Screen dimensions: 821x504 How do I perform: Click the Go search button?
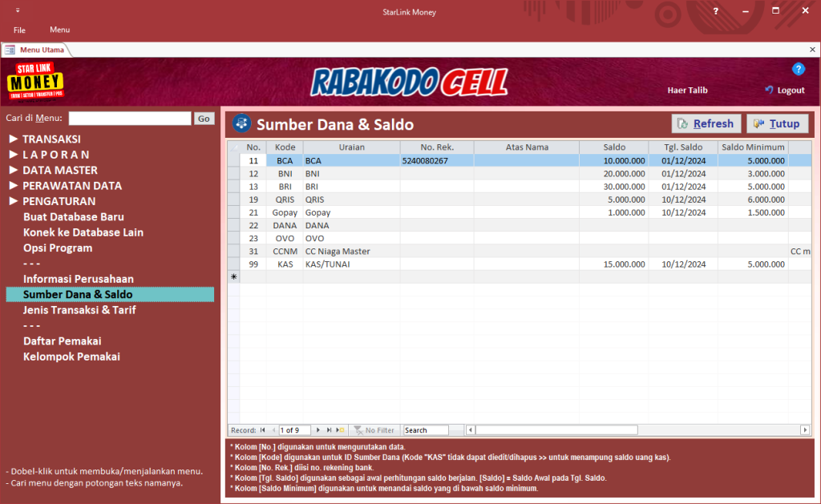204,119
